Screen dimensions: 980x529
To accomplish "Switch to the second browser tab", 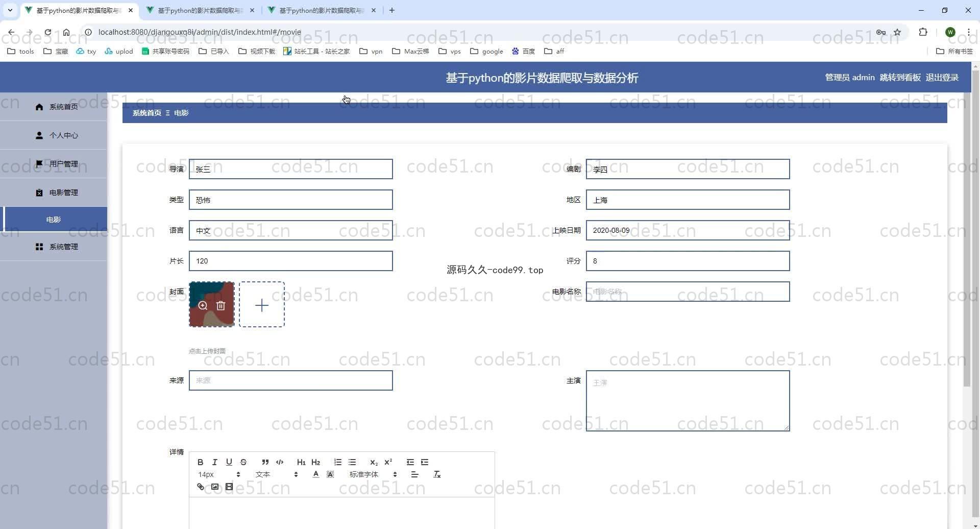I will click(x=201, y=10).
